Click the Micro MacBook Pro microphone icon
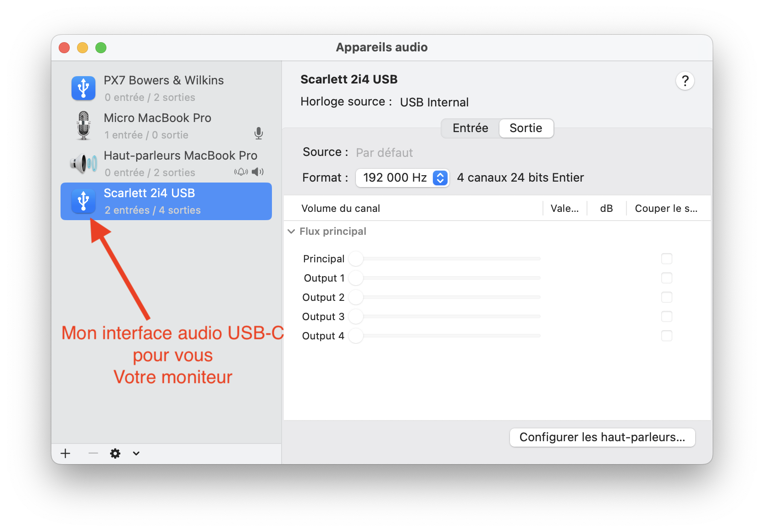Screen dimensions: 764x532 pos(83,126)
